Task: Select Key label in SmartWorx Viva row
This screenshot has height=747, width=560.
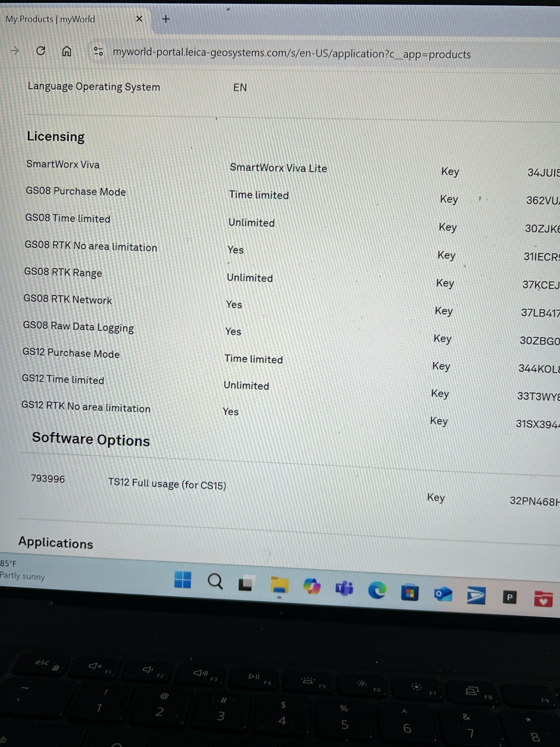Action: (450, 172)
